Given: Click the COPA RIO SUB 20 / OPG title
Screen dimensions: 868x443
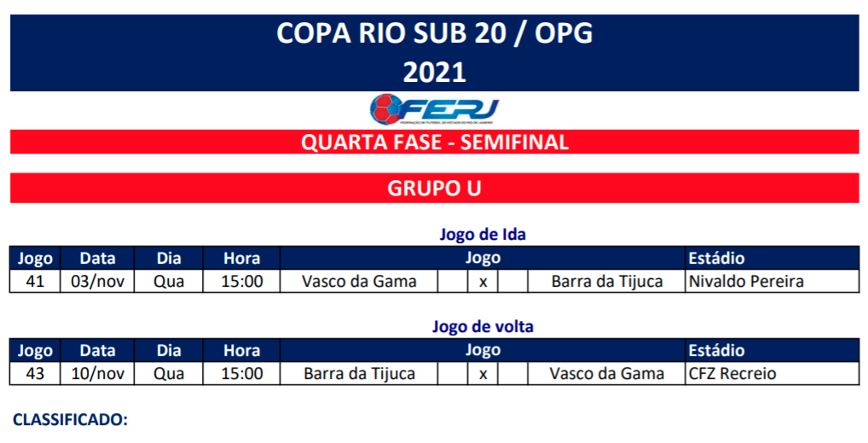Looking at the screenshot, I should 434,33.
